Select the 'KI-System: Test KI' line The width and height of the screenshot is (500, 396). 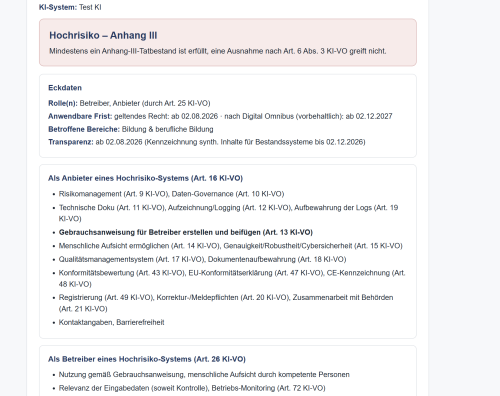(x=70, y=7)
